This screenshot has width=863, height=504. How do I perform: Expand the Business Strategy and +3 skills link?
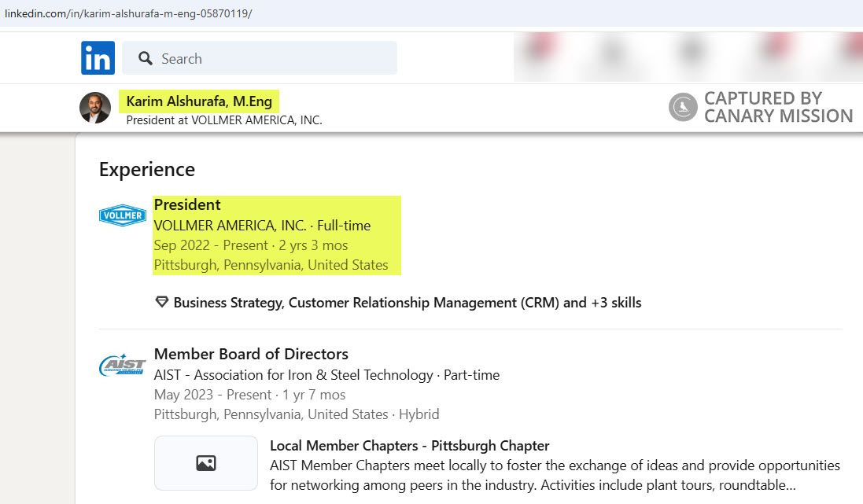407,303
